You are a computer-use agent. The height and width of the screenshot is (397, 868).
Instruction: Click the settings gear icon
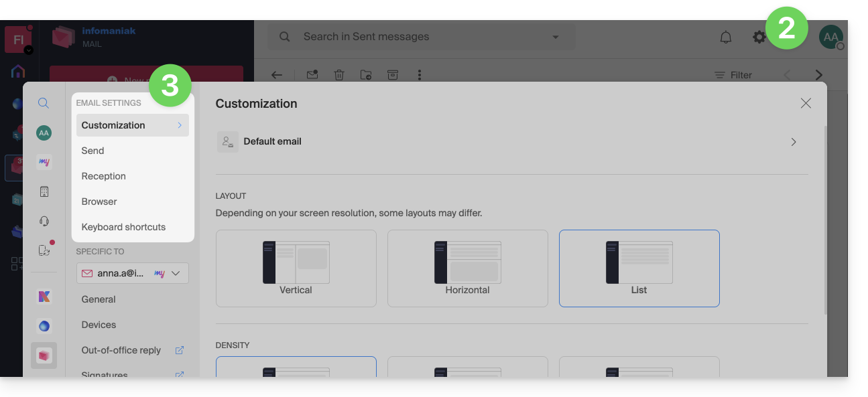click(759, 37)
